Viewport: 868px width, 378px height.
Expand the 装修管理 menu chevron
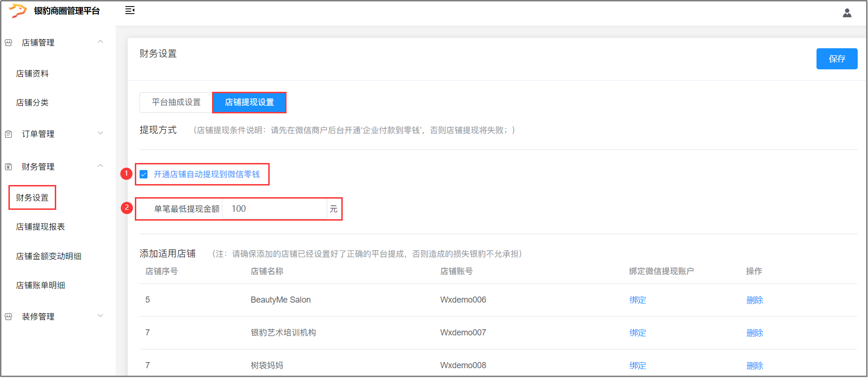pyautogui.click(x=100, y=316)
